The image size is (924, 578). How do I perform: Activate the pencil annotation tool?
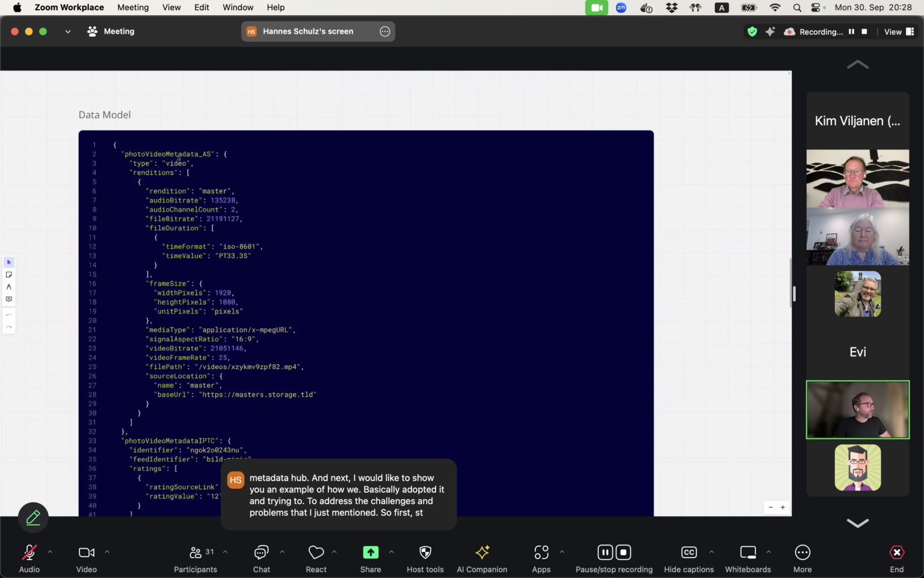click(x=33, y=517)
